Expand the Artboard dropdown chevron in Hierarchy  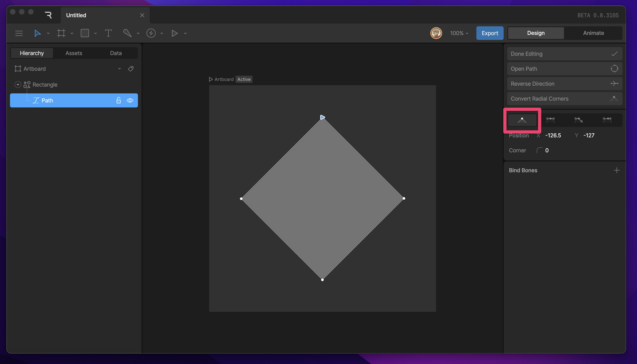point(120,69)
